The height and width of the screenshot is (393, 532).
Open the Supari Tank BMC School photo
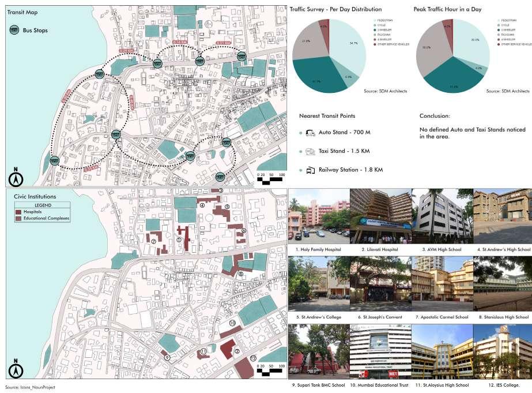click(x=319, y=351)
